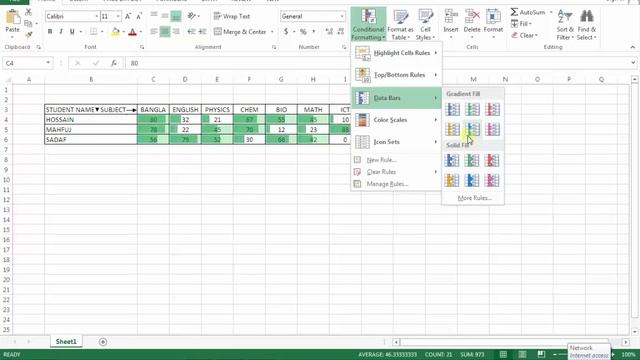This screenshot has width=640, height=360.
Task: Apply Solid Fill Red data bar
Action: point(492,160)
